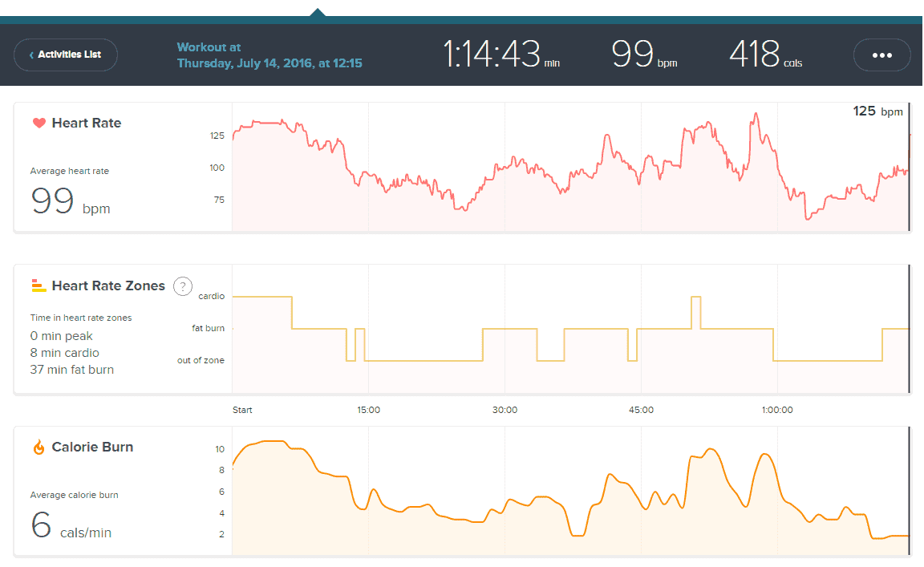Click the 15:00 marker on time axis
This screenshot has height=567, width=924.
[x=368, y=410]
